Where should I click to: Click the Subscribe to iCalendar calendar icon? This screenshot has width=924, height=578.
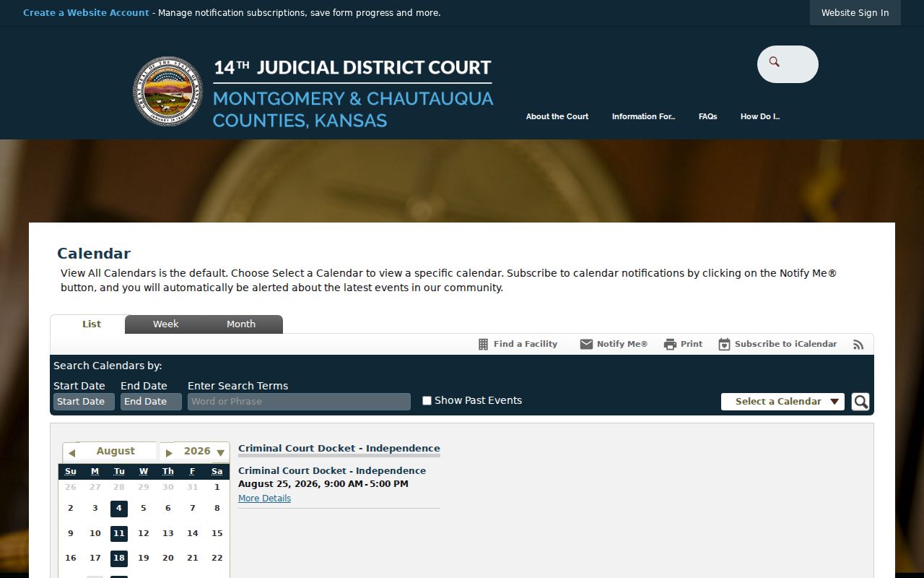724,345
